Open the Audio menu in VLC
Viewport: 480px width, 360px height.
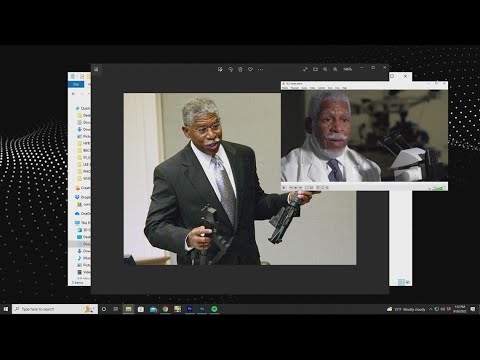point(304,88)
